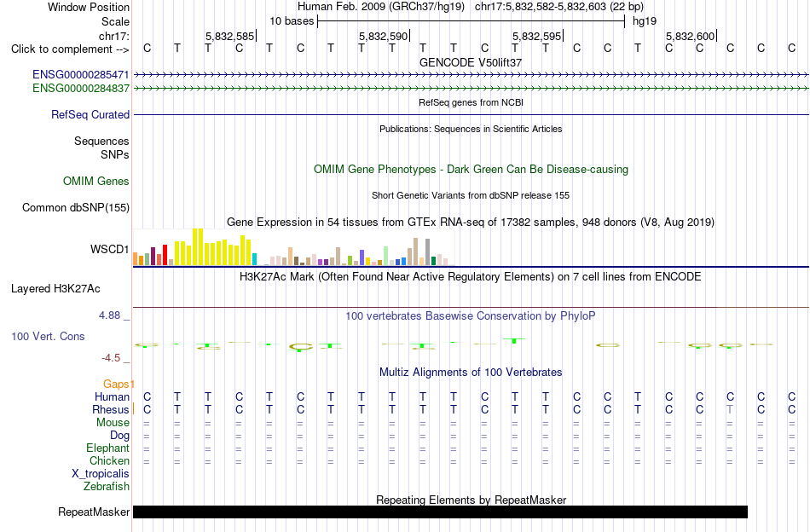Click the '10 bases' scale text

pyautogui.click(x=292, y=21)
